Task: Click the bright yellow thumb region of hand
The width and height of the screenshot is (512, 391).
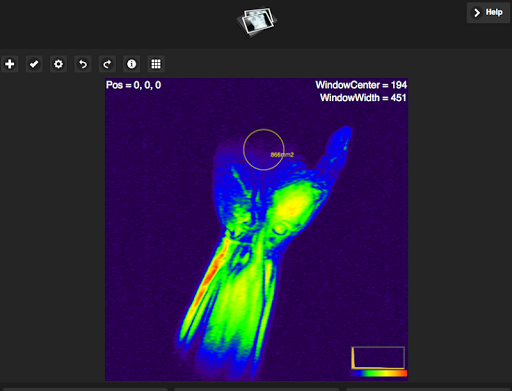Action: (x=292, y=203)
